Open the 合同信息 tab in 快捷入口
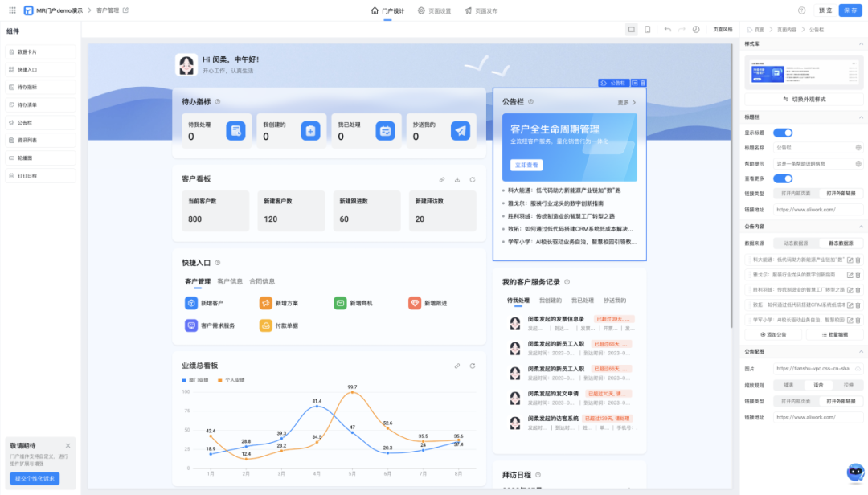868x495 pixels. click(x=261, y=281)
